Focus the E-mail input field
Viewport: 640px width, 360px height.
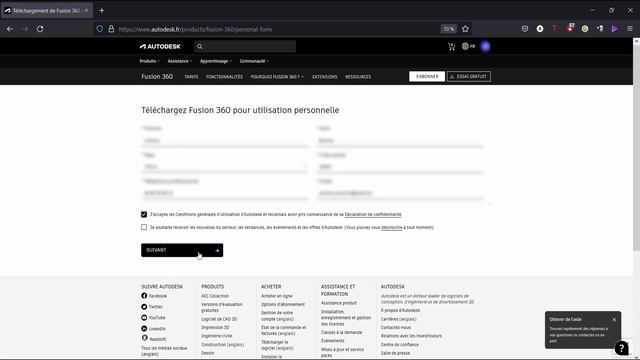[400, 193]
